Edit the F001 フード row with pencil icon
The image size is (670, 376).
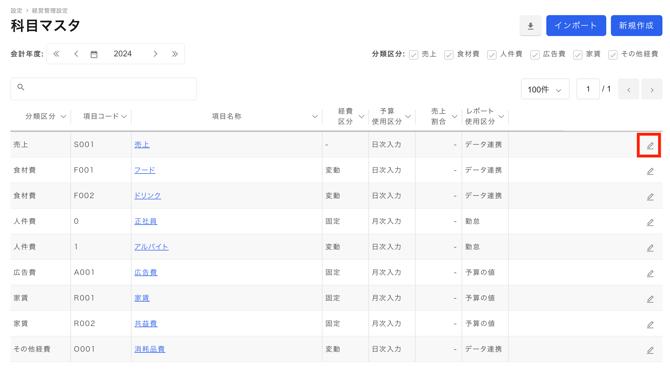coord(650,171)
